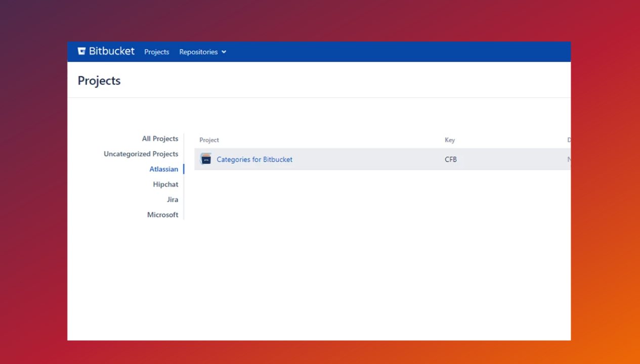Open the Categories for Bitbucket project link
Image resolution: width=640 pixels, height=364 pixels.
point(254,159)
